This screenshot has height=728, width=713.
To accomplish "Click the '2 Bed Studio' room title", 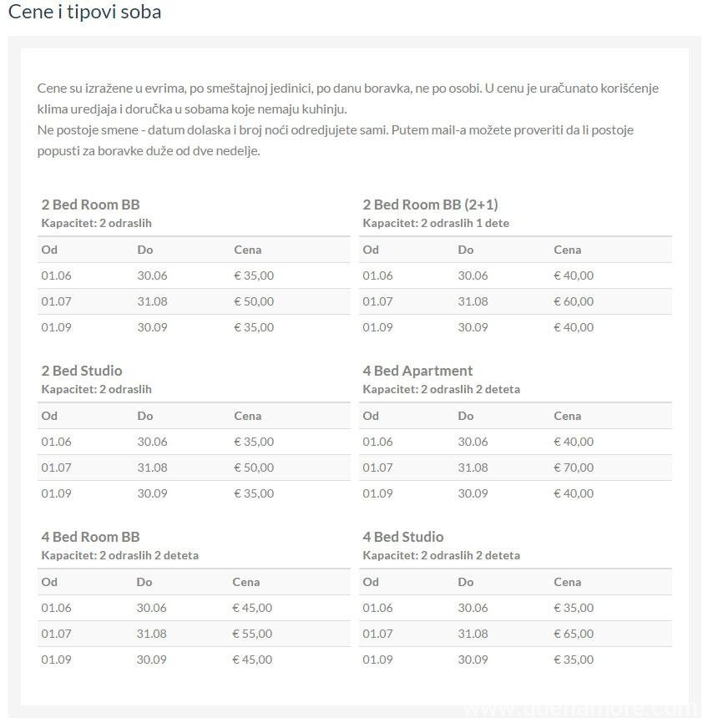I will (x=82, y=371).
